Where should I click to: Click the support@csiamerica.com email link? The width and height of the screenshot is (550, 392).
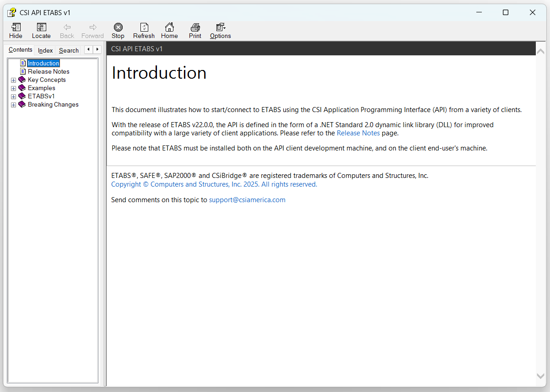click(247, 200)
